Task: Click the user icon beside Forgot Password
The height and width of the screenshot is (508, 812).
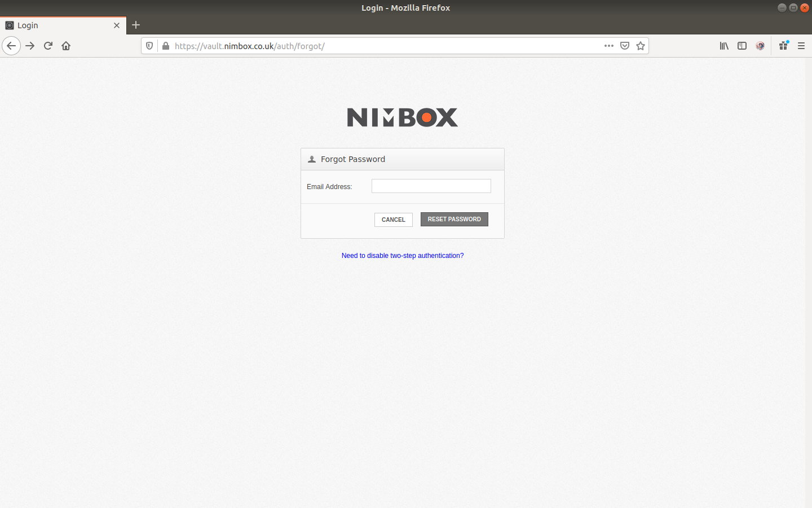Action: click(x=312, y=159)
